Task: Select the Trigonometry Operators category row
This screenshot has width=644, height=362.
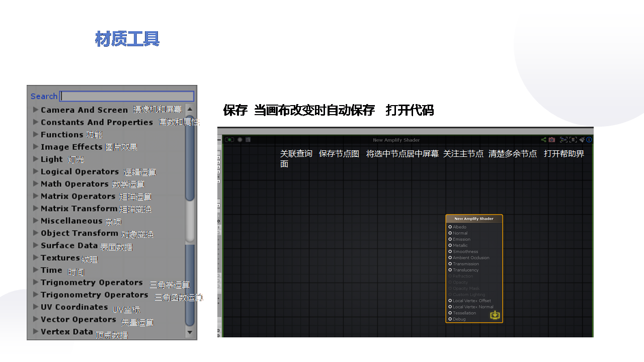Action: pos(107,295)
